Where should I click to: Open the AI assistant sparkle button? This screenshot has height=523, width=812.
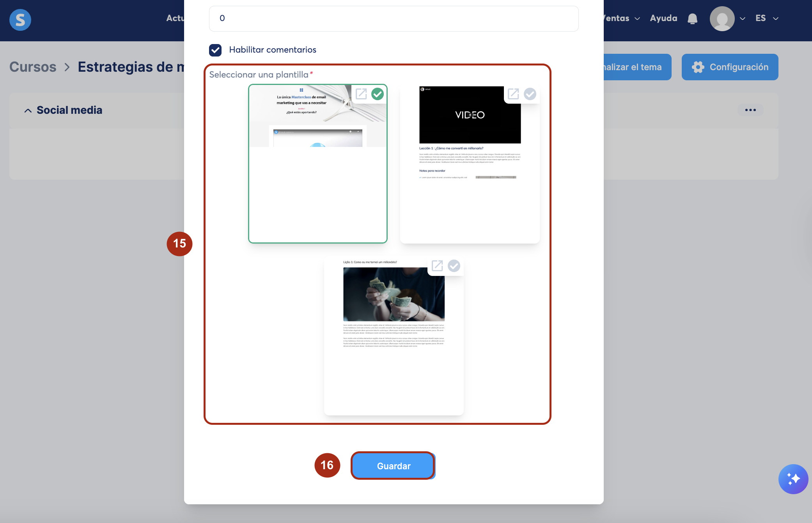click(793, 479)
